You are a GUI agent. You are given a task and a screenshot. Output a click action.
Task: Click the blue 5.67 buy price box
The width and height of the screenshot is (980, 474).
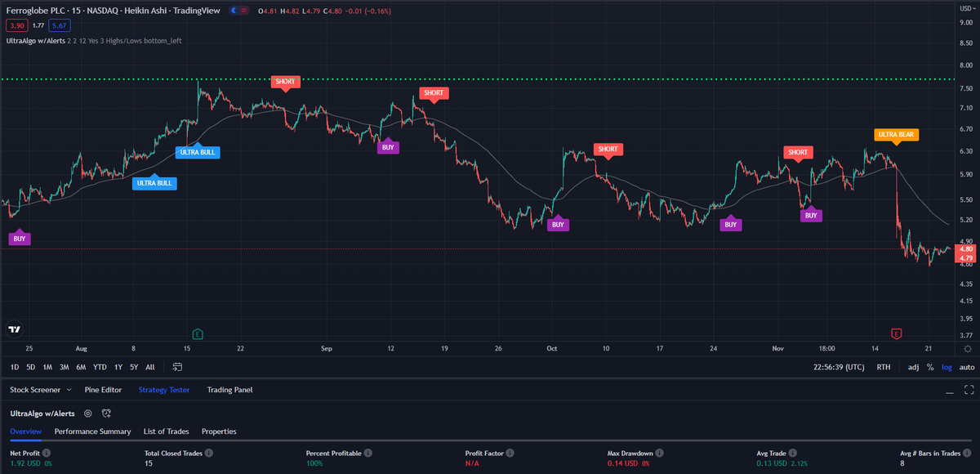pos(59,25)
